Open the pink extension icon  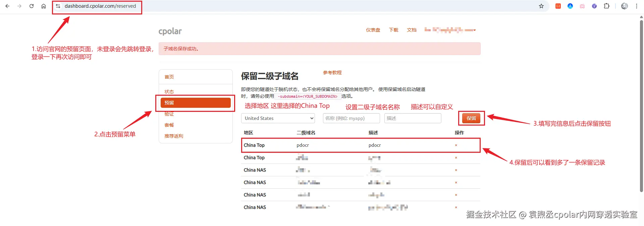coord(582,6)
